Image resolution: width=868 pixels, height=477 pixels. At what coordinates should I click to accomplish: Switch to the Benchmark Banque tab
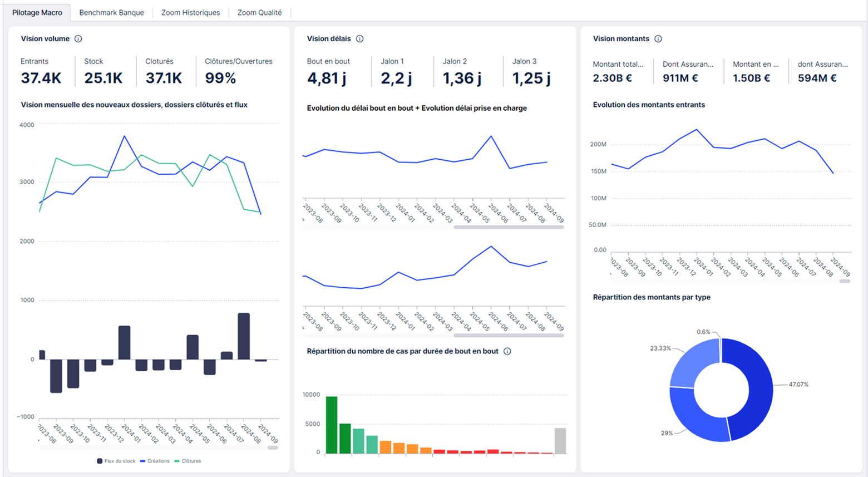pos(111,12)
